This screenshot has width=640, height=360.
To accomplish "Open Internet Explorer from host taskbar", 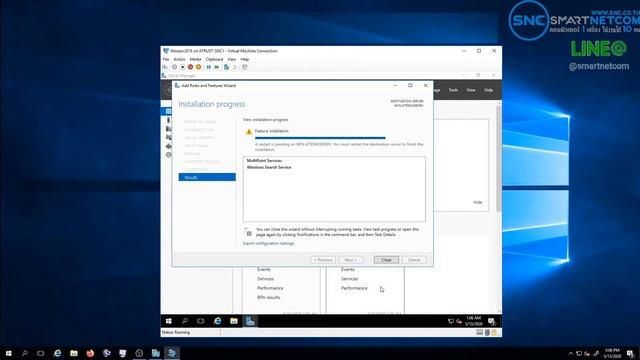I will pyautogui.click(x=58, y=353).
